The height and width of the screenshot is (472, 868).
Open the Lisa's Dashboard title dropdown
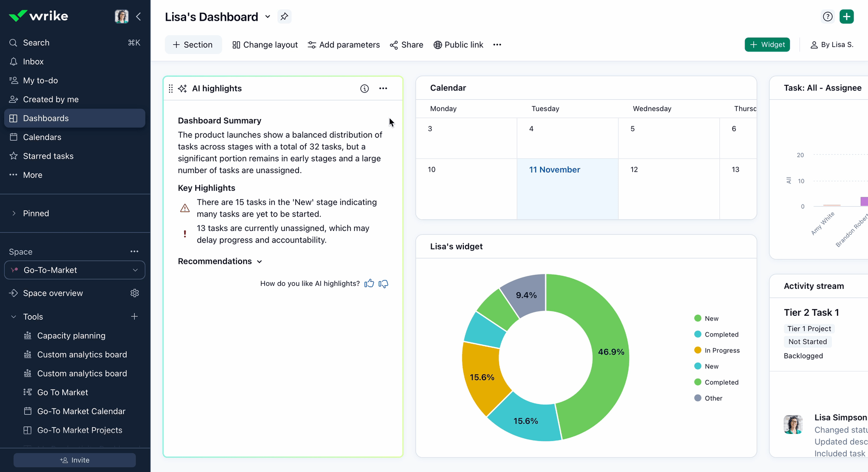coord(268,17)
